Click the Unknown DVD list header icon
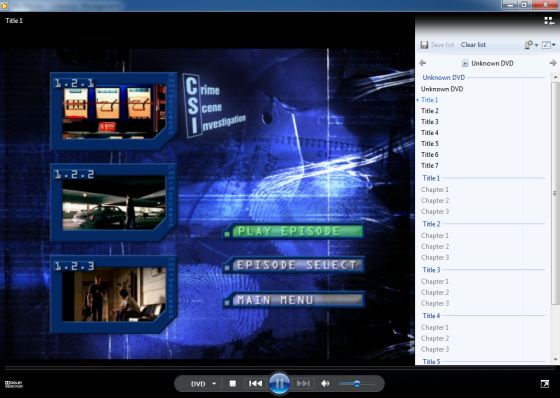 [x=465, y=64]
